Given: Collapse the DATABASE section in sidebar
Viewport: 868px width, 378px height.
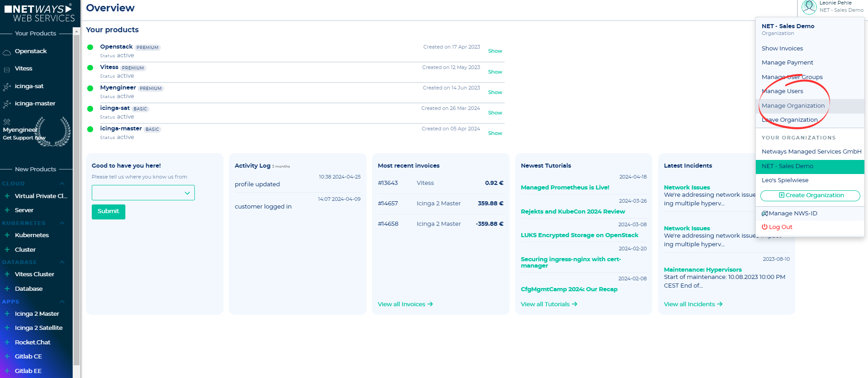Looking at the screenshot, I should pos(62,262).
